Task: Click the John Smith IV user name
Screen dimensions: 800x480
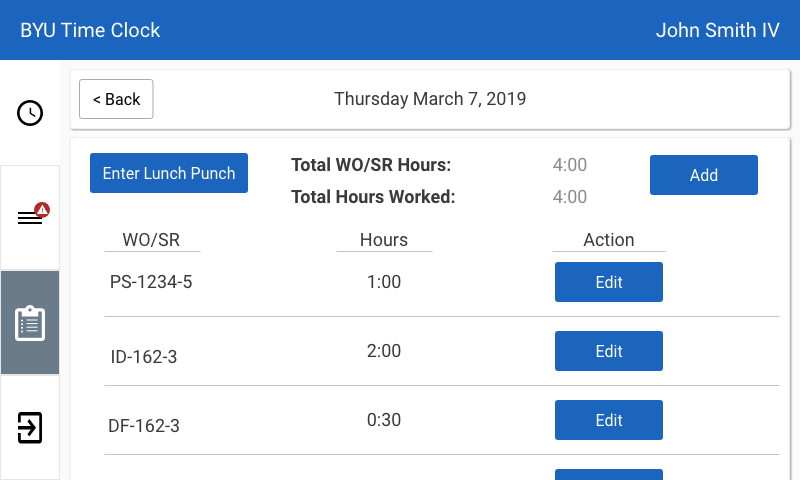Action: tap(717, 30)
